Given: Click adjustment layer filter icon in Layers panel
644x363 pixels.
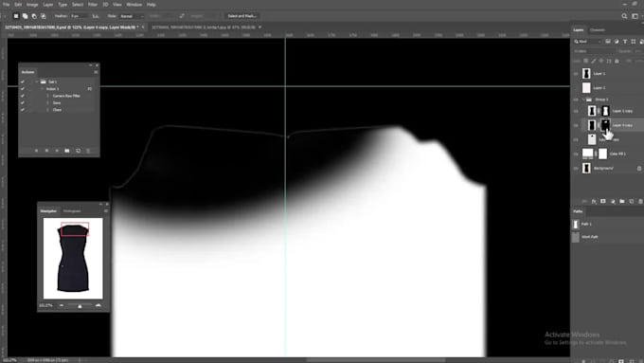Looking at the screenshot, I should (617, 42).
